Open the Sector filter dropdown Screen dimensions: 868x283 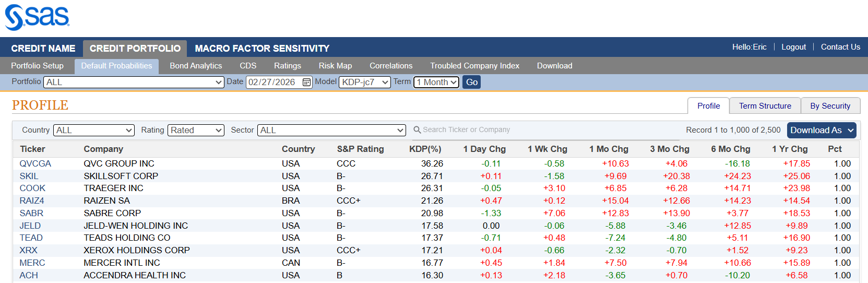331,131
